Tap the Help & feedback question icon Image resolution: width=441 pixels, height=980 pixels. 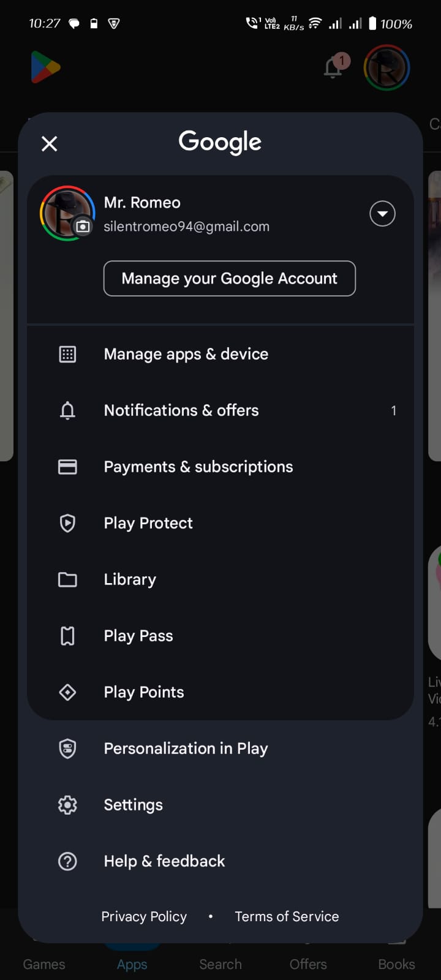coord(67,861)
